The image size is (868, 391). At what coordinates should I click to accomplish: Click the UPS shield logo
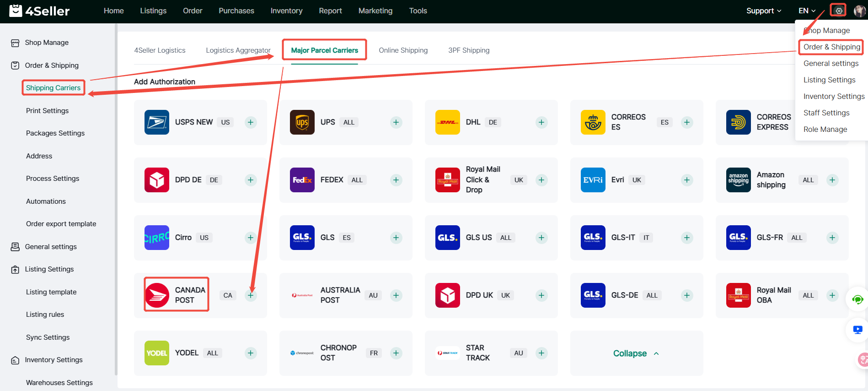(302, 122)
